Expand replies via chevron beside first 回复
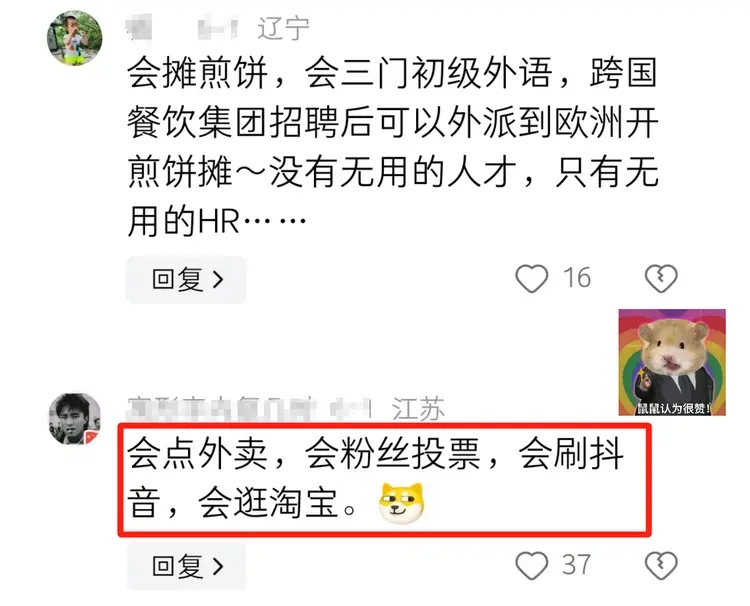750x606 pixels. 218,280
